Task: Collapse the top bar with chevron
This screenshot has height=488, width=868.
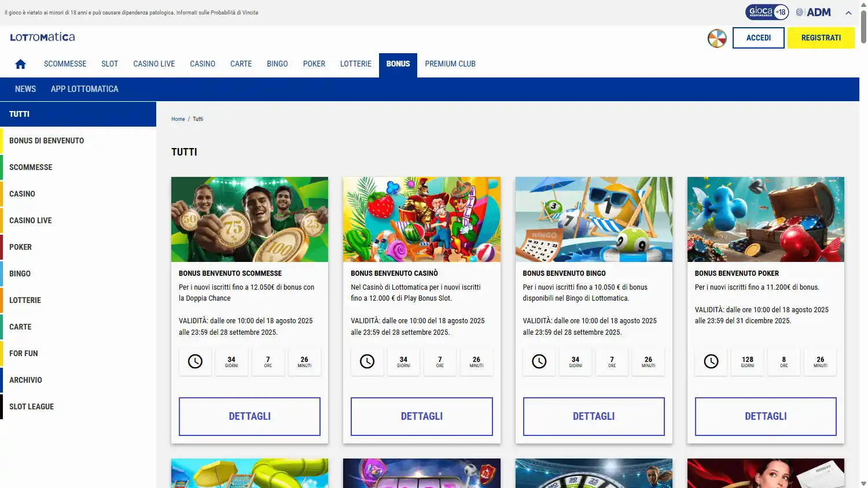Action: (x=848, y=13)
